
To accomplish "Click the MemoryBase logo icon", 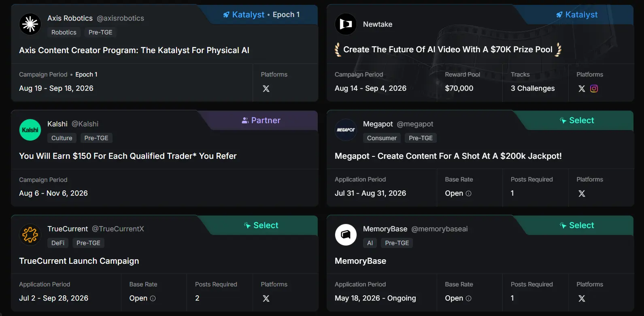I will tap(346, 235).
